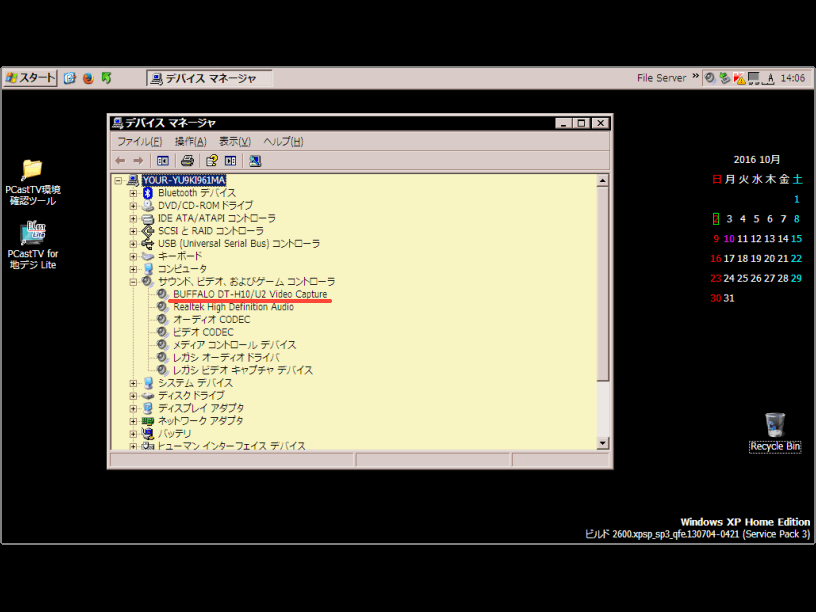Click the action pane toolbar icon beside Properties
The image size is (816, 612).
(x=231, y=161)
